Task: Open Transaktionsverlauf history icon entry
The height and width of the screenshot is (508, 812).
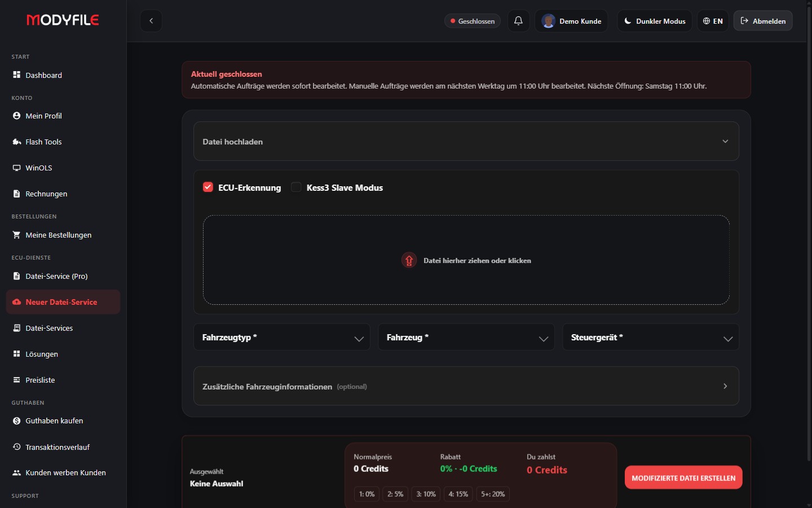Action: click(16, 446)
